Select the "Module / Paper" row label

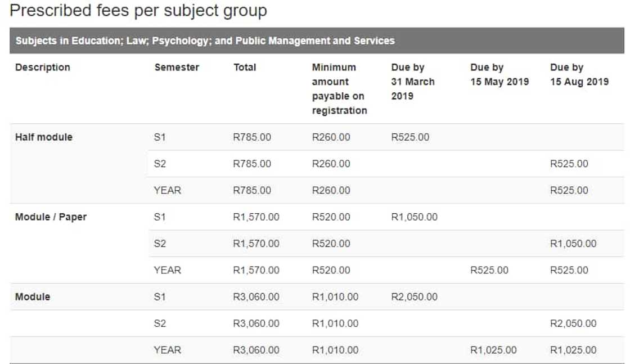click(51, 217)
